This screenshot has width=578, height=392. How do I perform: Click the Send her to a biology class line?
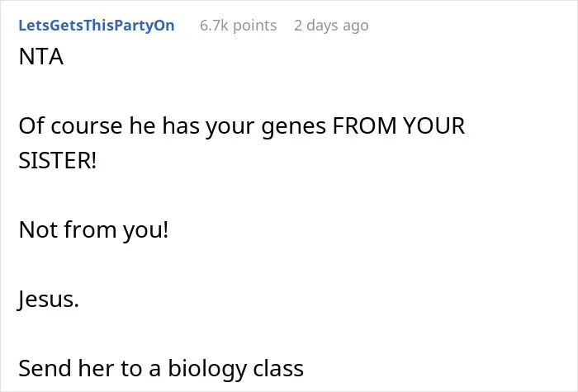[161, 368]
